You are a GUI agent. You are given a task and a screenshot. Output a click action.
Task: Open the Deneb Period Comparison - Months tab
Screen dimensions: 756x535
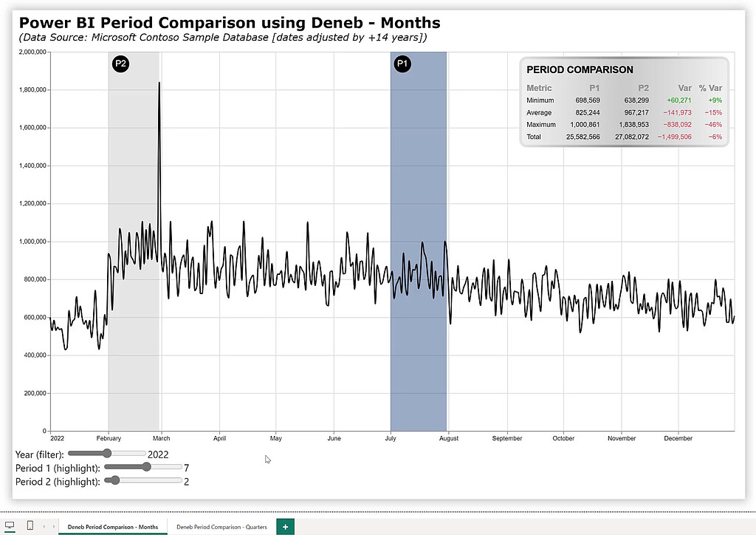(x=112, y=527)
